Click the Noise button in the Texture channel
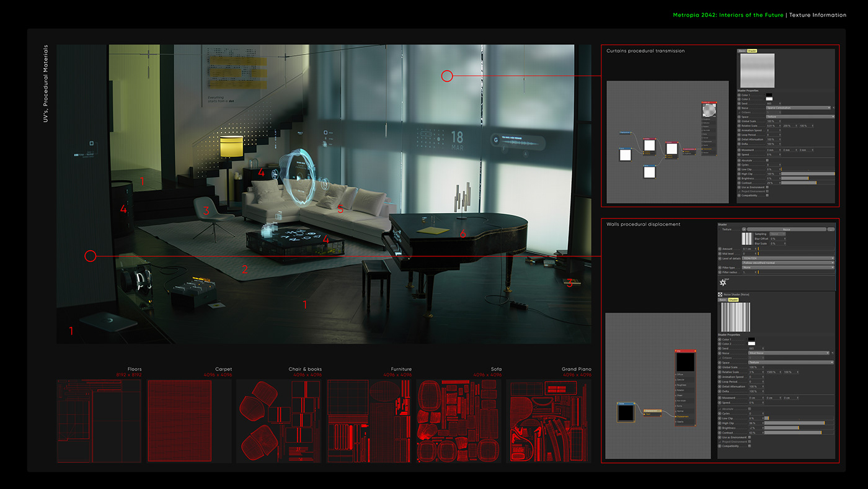 [786, 229]
